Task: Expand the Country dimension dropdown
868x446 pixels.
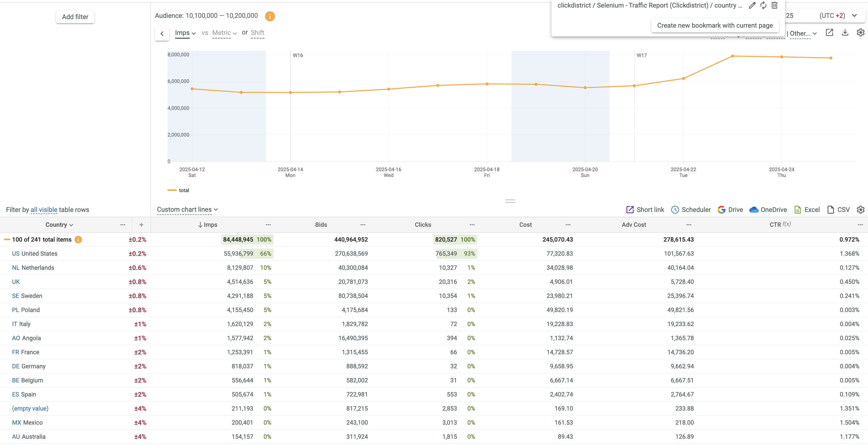Action: click(x=59, y=225)
